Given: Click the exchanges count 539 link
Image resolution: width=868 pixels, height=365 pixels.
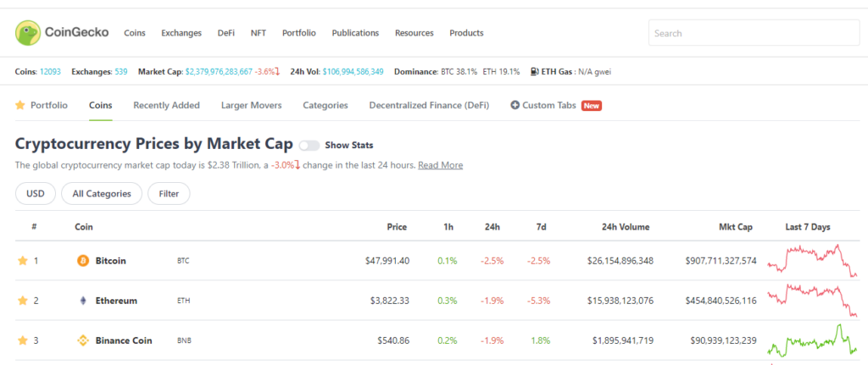Looking at the screenshot, I should click(x=121, y=71).
